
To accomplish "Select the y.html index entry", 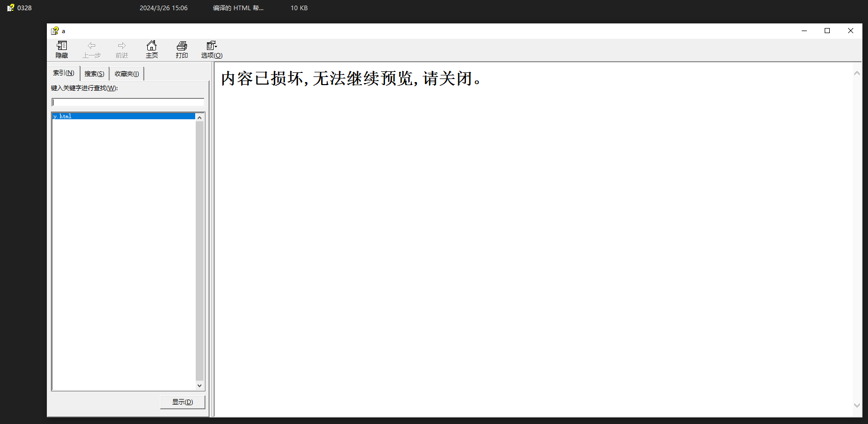I will 123,116.
